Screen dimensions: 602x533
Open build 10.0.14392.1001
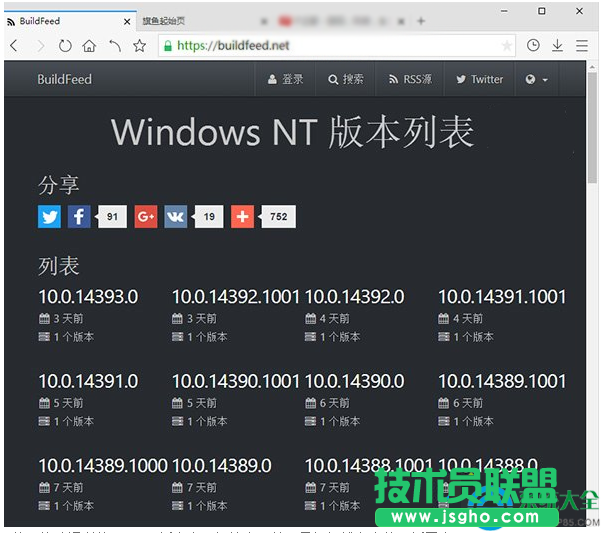pyautogui.click(x=235, y=296)
